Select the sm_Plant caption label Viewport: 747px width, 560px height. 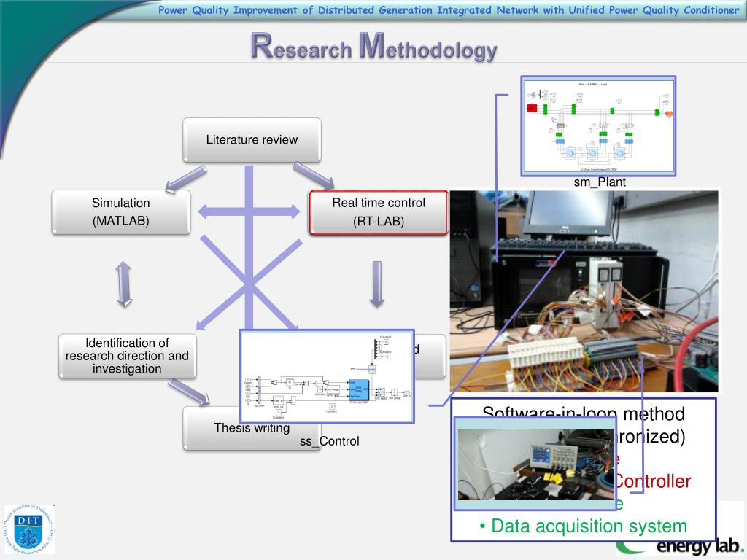coord(600,182)
